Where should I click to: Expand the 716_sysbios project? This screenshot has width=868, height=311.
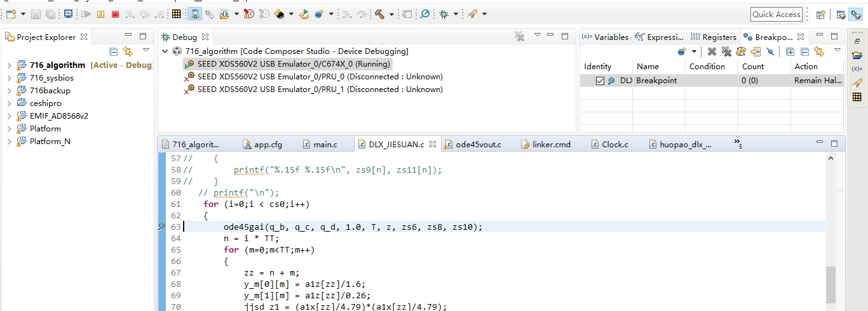coord(9,77)
